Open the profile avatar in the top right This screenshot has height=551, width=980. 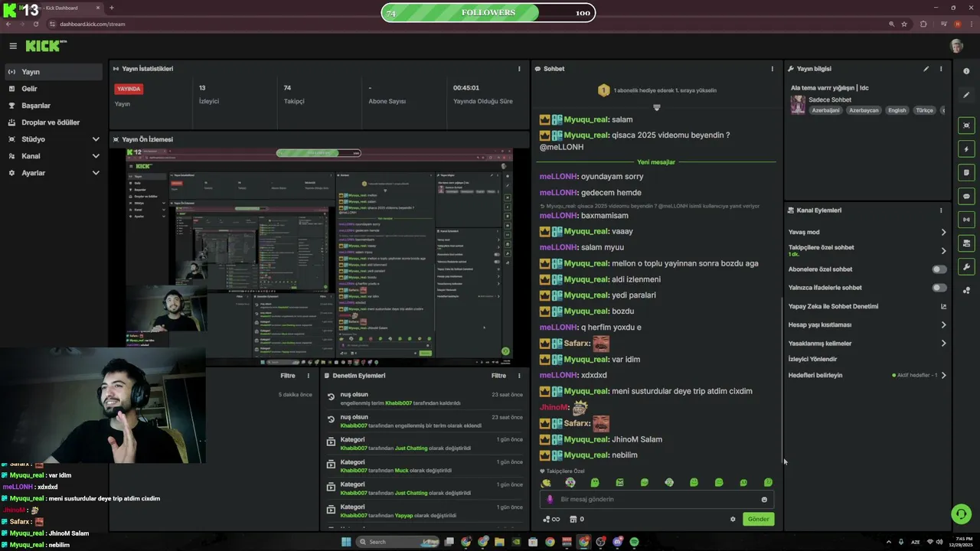pos(956,46)
